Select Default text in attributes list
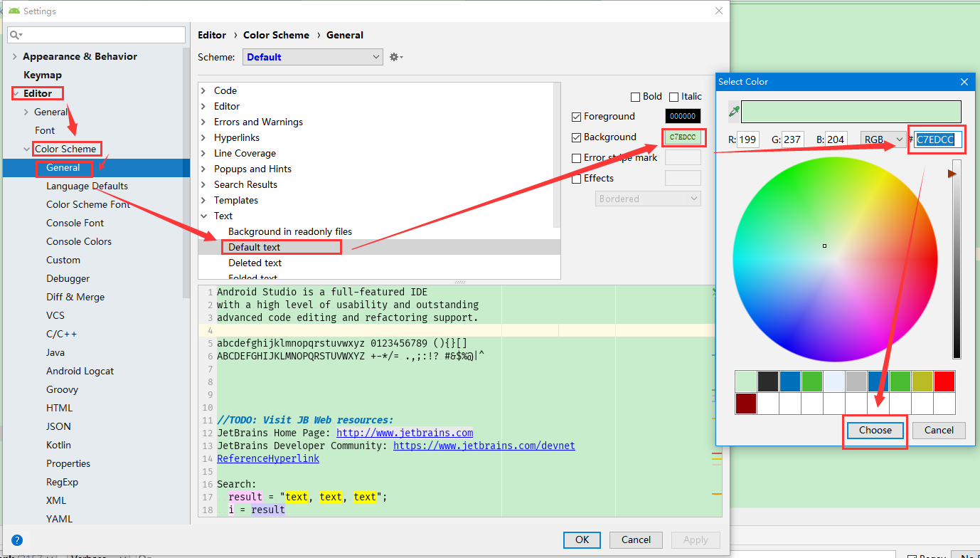The image size is (980, 558). (x=379, y=247)
